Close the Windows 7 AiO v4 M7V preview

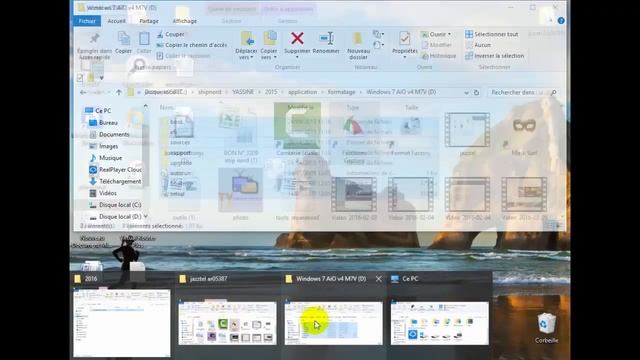coord(379,279)
